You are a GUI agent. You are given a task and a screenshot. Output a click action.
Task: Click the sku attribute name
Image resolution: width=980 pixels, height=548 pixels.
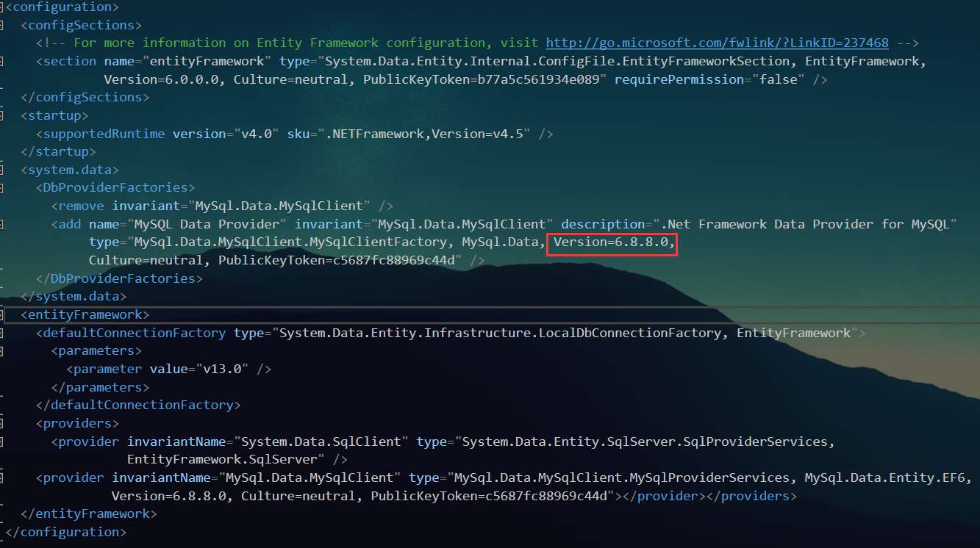point(298,134)
